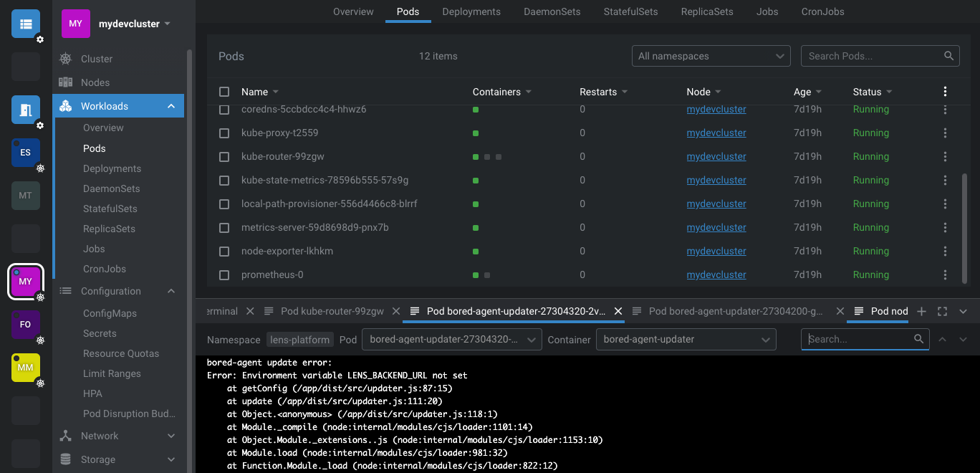Check the prometheus-0 row checkbox

(x=224, y=275)
